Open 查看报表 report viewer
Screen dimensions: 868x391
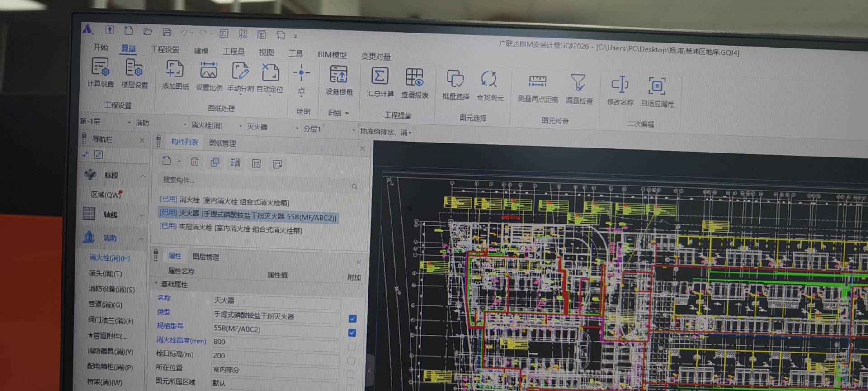pyautogui.click(x=415, y=83)
